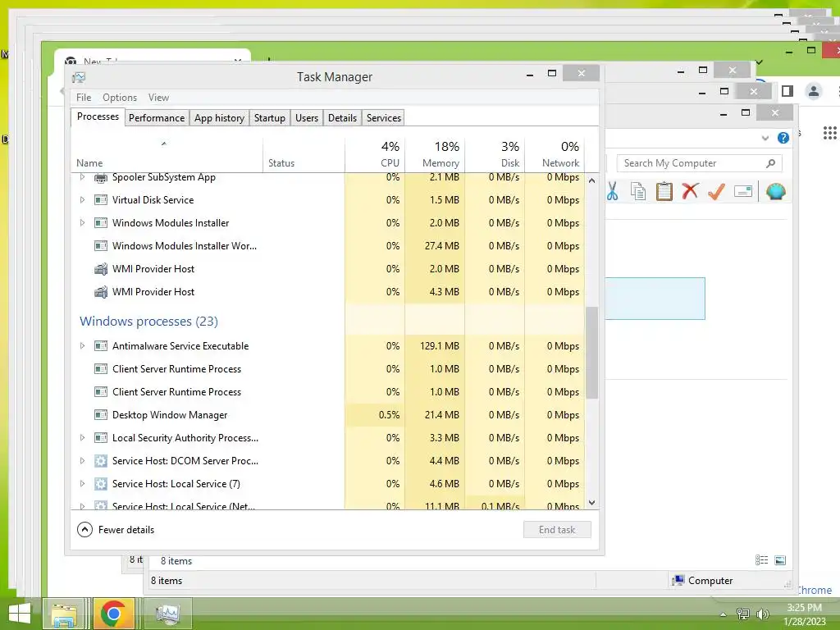Switch to the Details tab
The height and width of the screenshot is (630, 840).
click(342, 118)
